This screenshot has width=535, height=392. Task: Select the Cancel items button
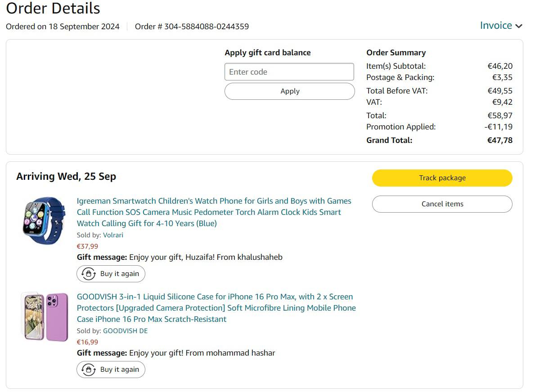click(x=442, y=204)
